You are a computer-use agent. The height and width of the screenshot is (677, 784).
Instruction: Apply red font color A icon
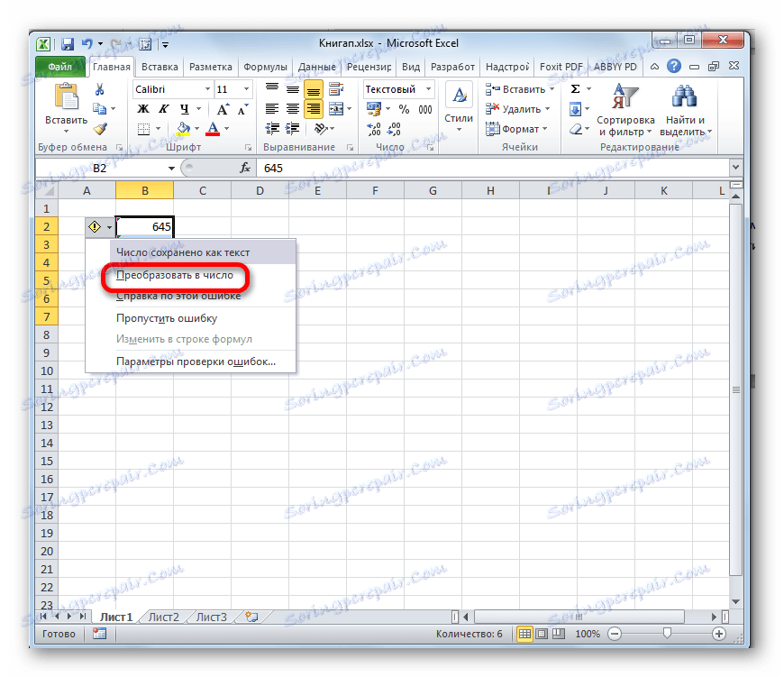pyautogui.click(x=213, y=129)
